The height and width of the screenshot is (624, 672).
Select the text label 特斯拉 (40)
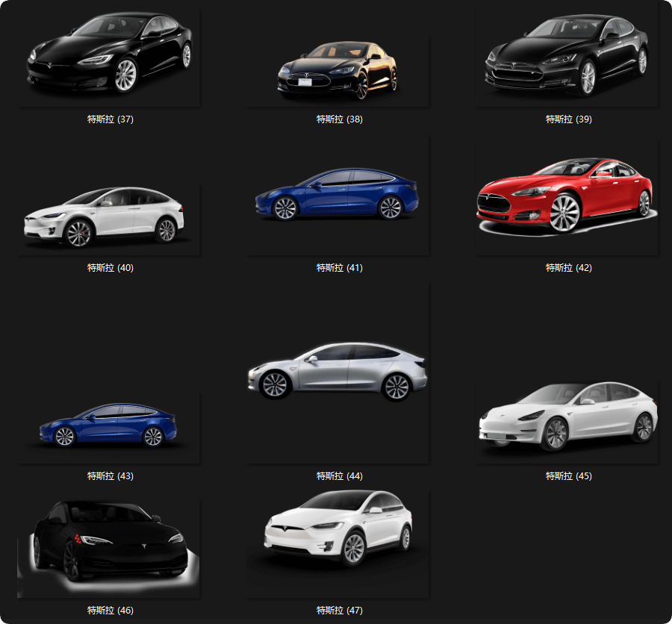pyautogui.click(x=111, y=268)
